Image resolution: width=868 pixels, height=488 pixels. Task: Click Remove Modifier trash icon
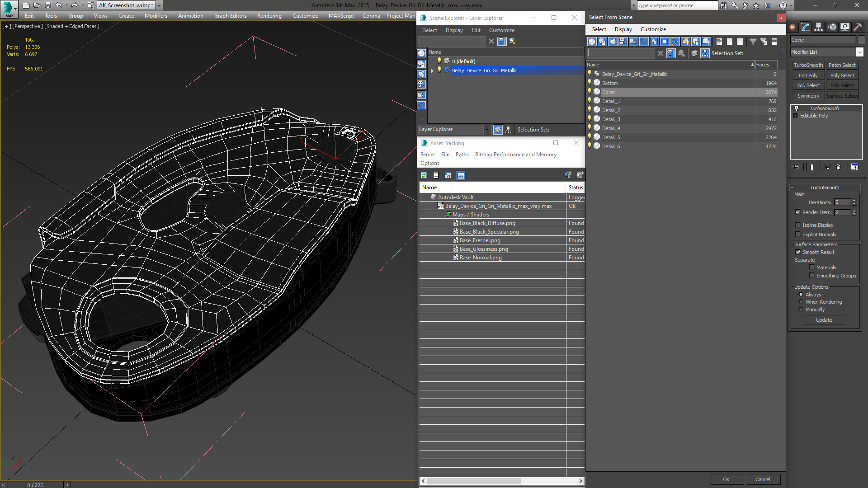tap(839, 167)
